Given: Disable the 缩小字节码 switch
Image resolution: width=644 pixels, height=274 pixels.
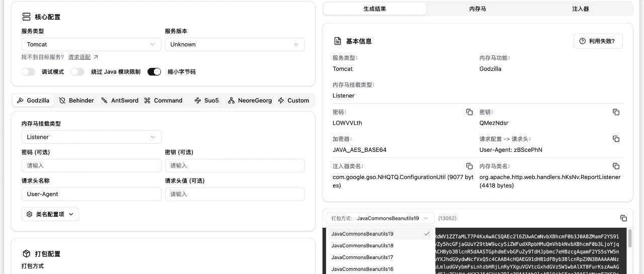Looking at the screenshot, I should tap(154, 72).
